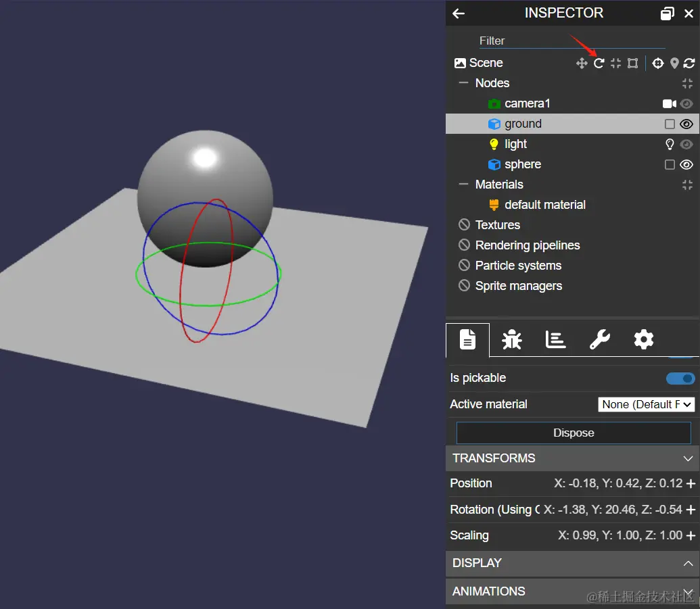Click the Rendering pipelines group
The width and height of the screenshot is (700, 609).
pyautogui.click(x=528, y=245)
